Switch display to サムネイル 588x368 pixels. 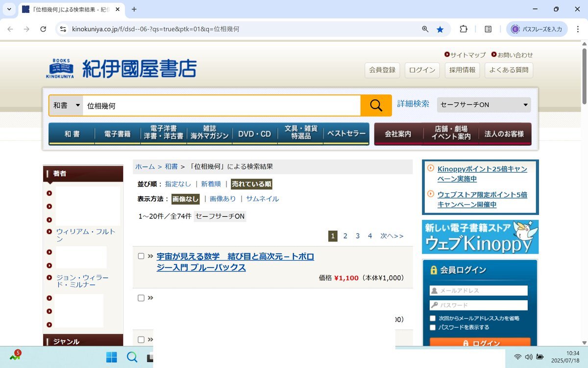(x=262, y=199)
